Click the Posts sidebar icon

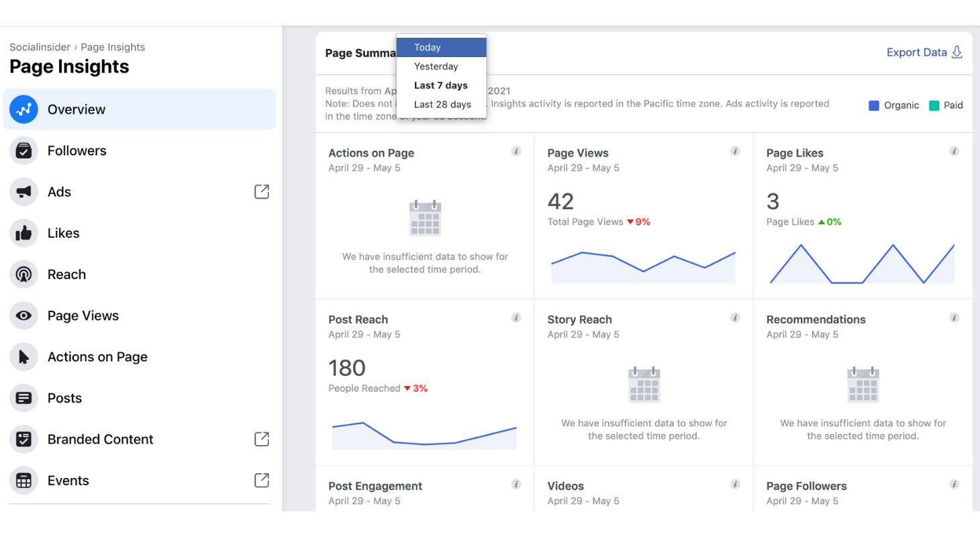23,398
